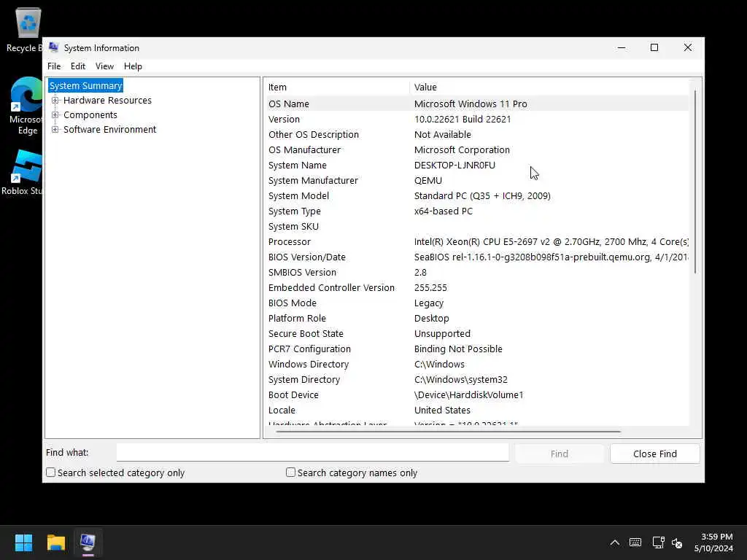Screen dimensions: 747x560
Task: Click the Microsoft Windows 11 Pro value
Action: coord(471,104)
